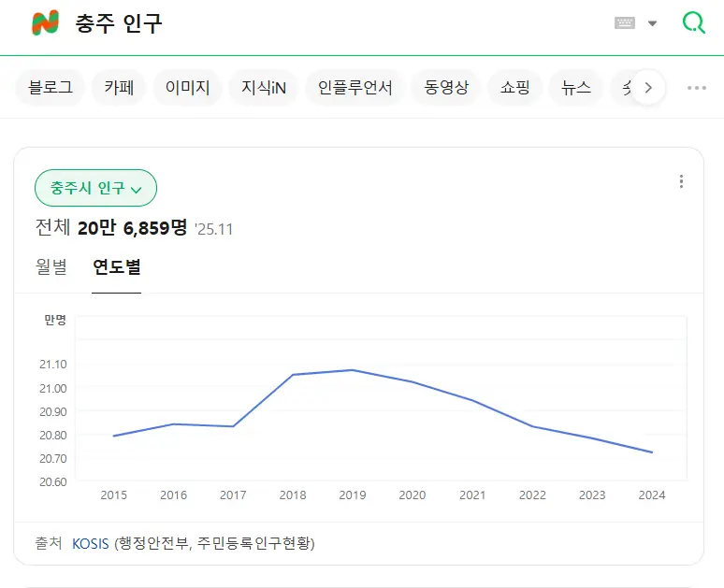Click the green search magnifier icon
The height and width of the screenshot is (588, 724).
[x=694, y=23]
